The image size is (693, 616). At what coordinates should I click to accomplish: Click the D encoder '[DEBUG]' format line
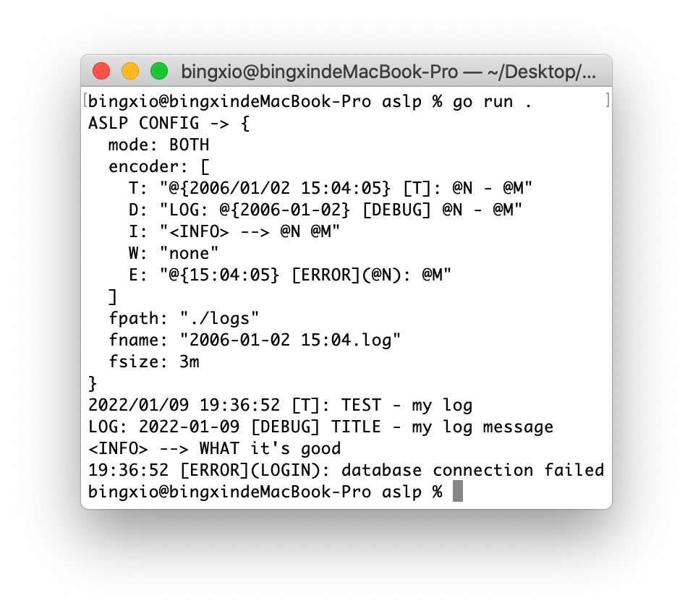click(x=326, y=210)
